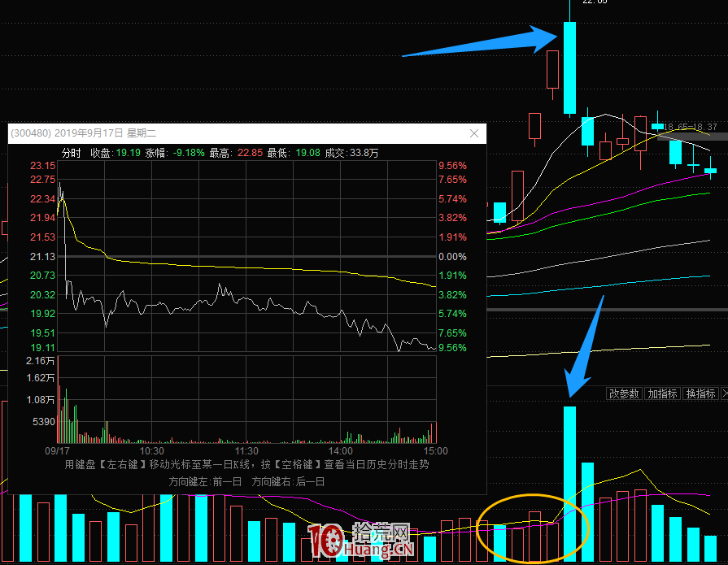728x565 pixels.
Task: Click the 19.11 price axis label
Action: tap(43, 347)
